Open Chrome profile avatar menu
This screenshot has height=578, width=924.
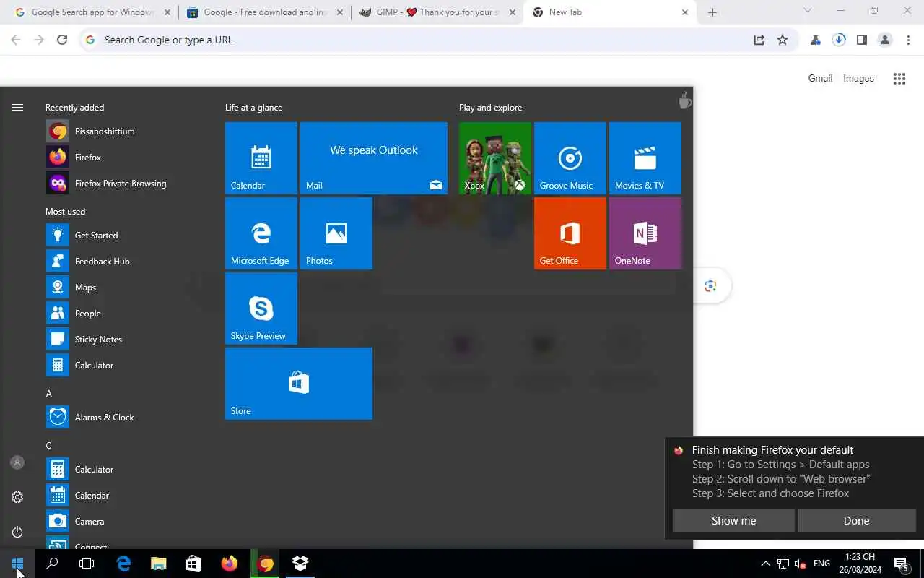(x=885, y=40)
